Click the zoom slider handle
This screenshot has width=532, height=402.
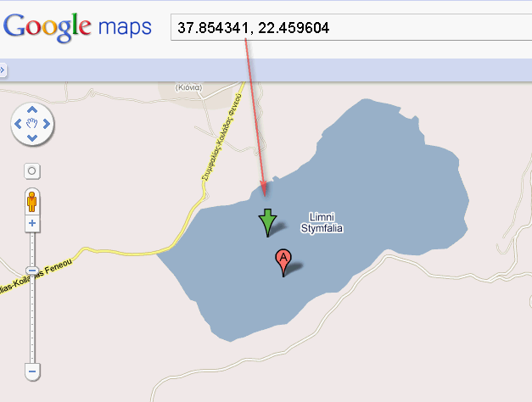click(32, 271)
